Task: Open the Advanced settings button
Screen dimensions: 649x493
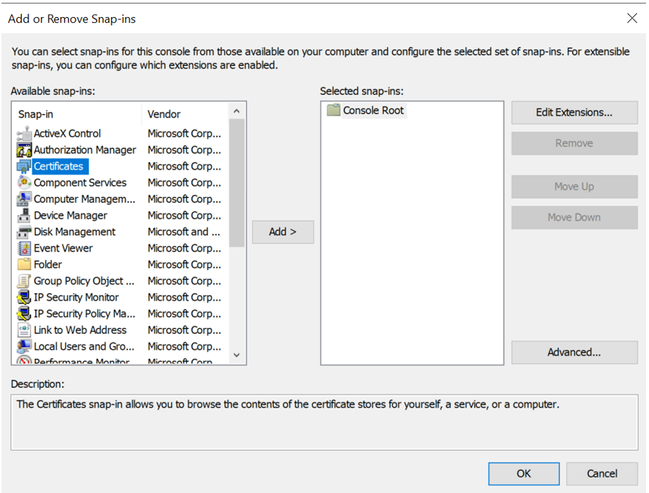Action: pos(574,352)
